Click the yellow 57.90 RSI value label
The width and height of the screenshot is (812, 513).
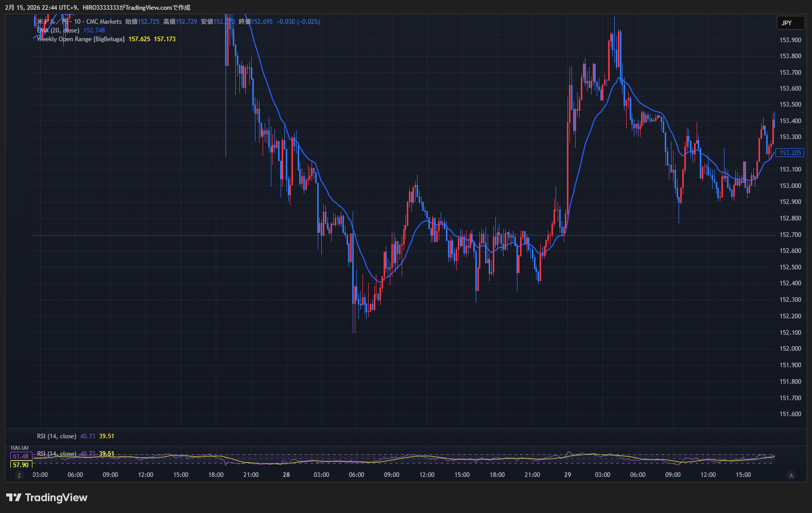click(x=21, y=465)
